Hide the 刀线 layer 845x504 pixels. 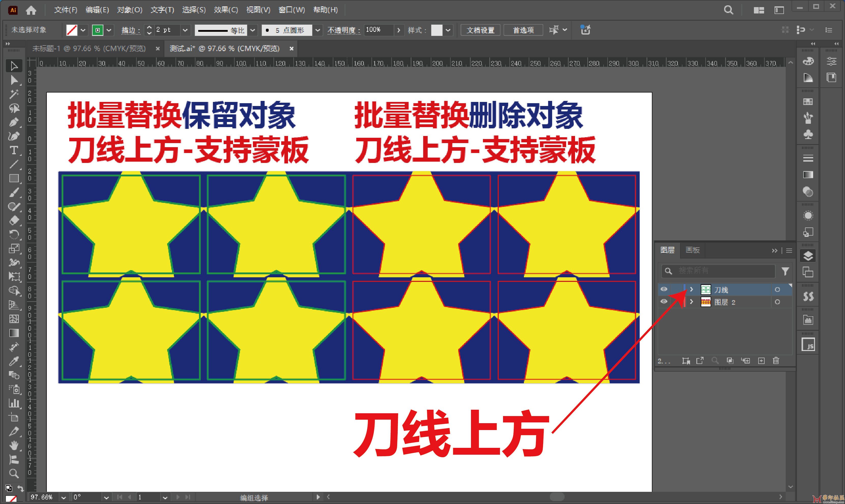(664, 289)
